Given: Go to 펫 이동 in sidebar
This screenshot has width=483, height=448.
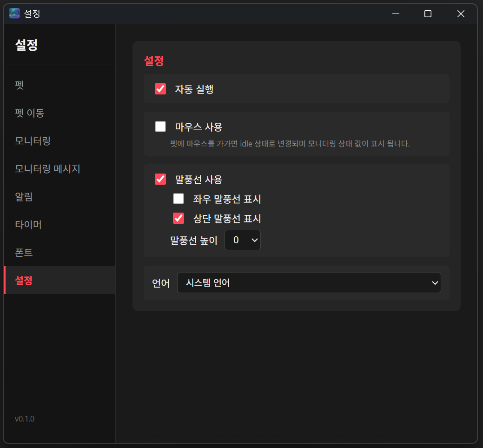Looking at the screenshot, I should click(x=60, y=113).
